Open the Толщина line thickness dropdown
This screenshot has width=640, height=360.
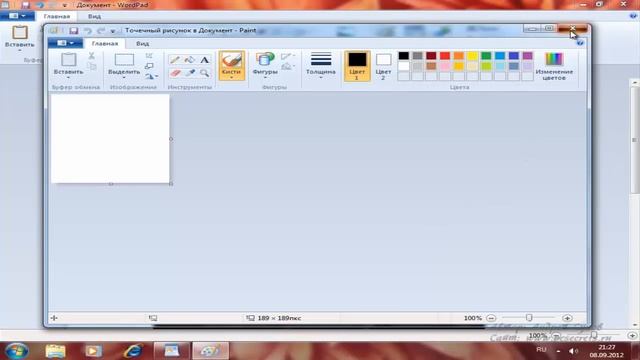coord(321,66)
